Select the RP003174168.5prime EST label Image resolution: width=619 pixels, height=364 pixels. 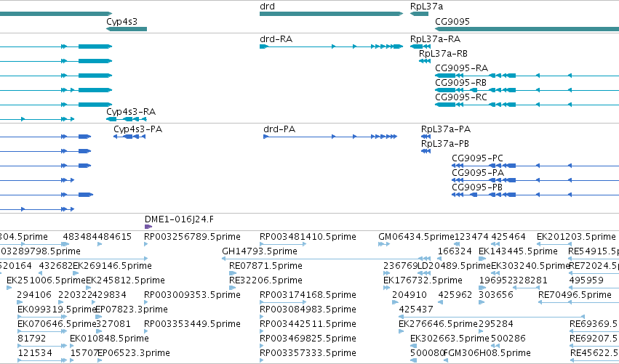click(308, 296)
